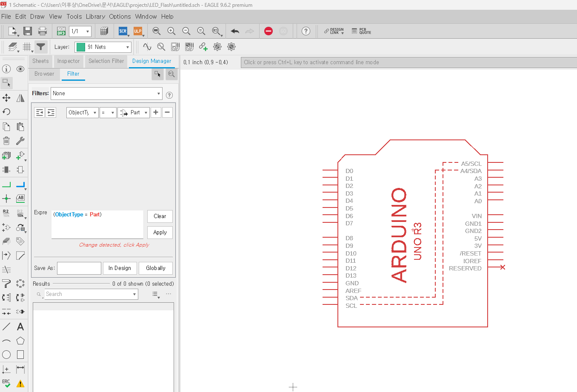The height and width of the screenshot is (392, 577).
Task: Print the schematic using the printer icon
Action: 43,31
